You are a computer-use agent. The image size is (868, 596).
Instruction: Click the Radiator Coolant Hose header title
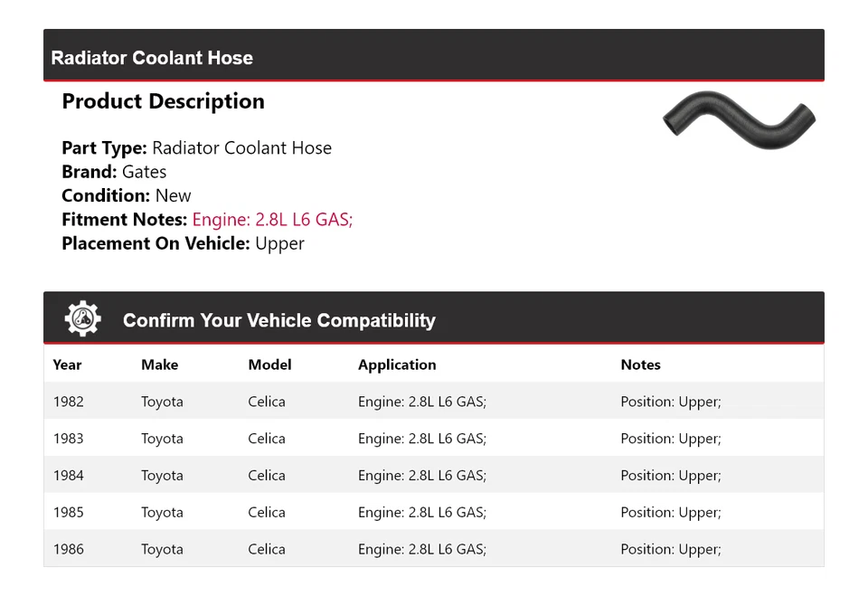click(152, 58)
